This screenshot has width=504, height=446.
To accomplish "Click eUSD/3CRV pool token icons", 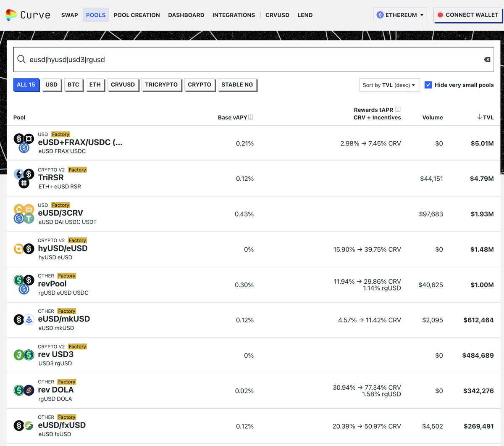I will coord(24,214).
